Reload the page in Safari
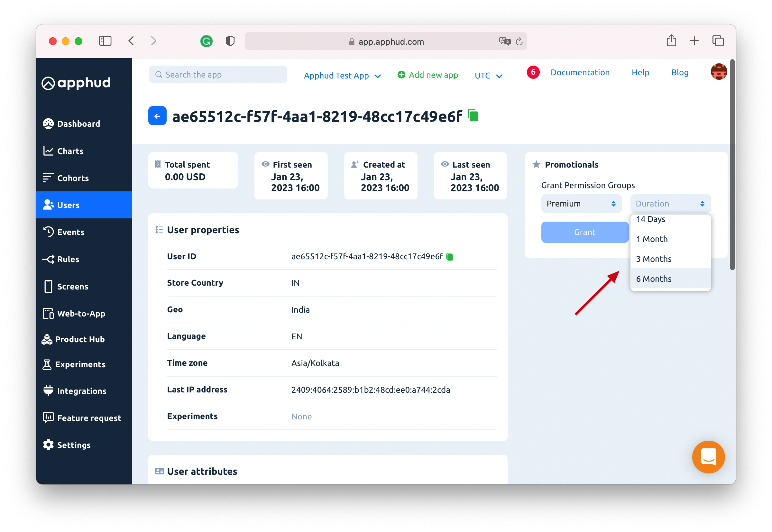Screen dimensions: 772x532 tap(519, 42)
